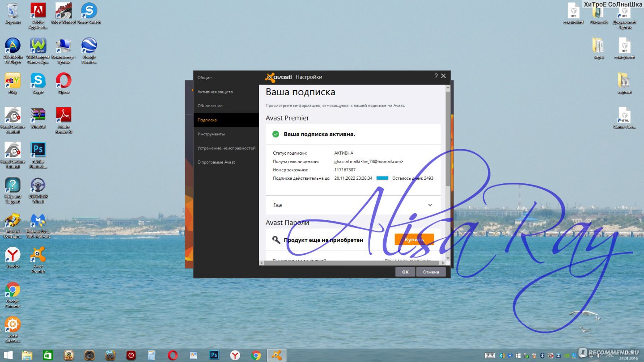This screenshot has width=644, height=362.
Task: Select the Adobe Application desktop shortcut
Action: pos(38,16)
